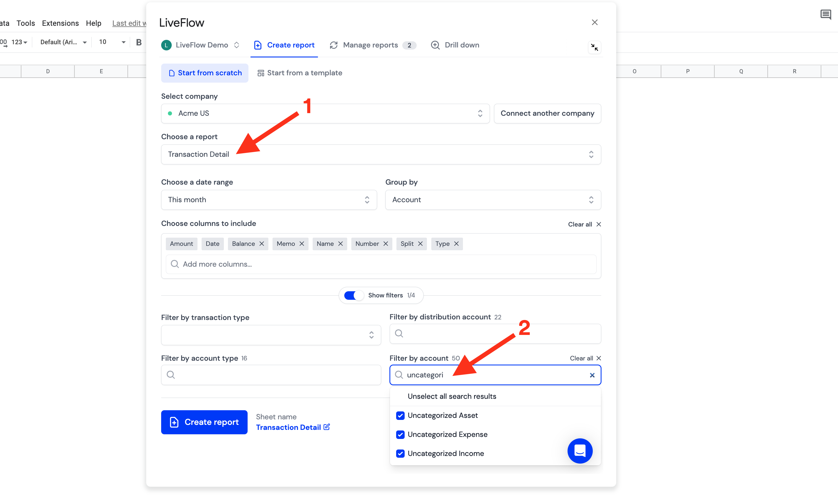Toggle bold formatting in Sheets toolbar
This screenshot has width=838, height=504.
click(139, 42)
